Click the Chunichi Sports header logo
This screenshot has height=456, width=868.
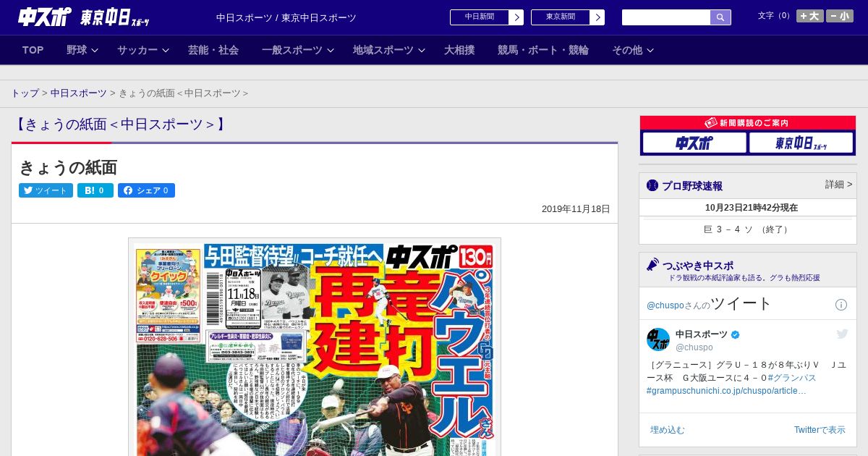pyautogui.click(x=45, y=17)
